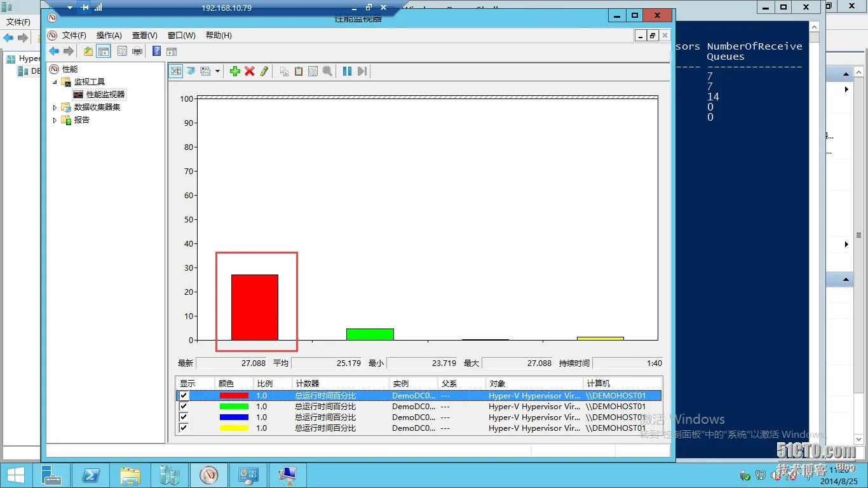Select the 性能监视器 tree item

pos(106,94)
